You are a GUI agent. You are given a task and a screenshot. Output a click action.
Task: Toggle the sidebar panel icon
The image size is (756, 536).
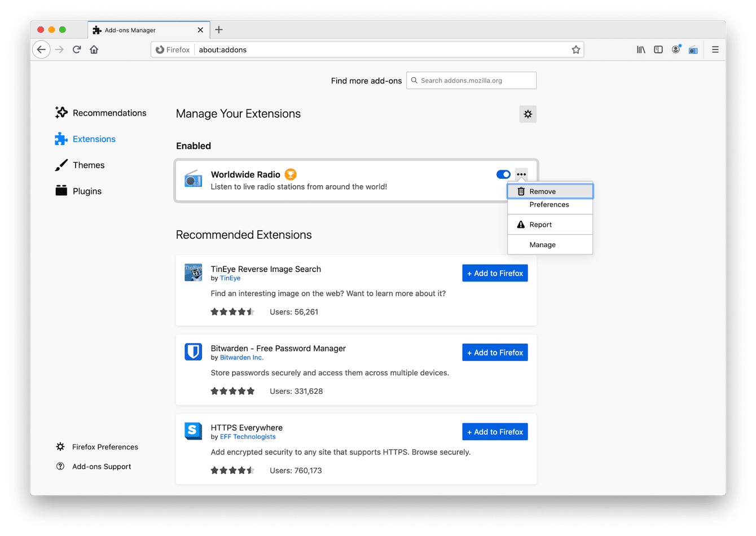tap(658, 50)
